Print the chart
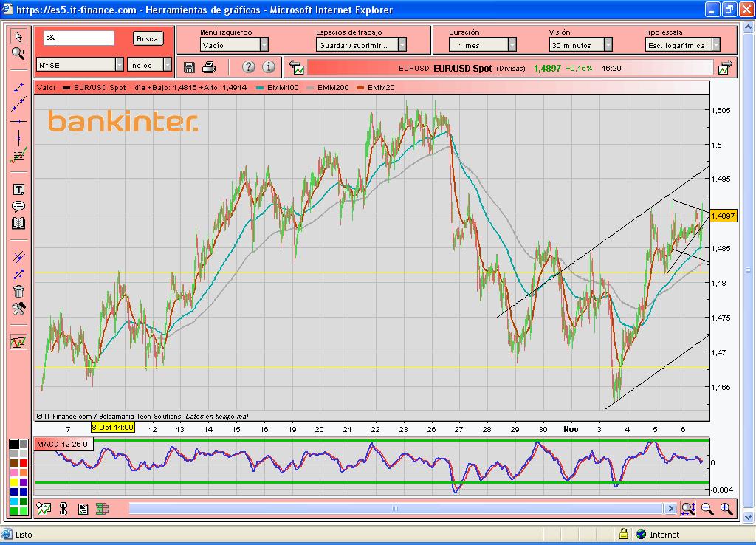756x545 pixels. coord(209,67)
